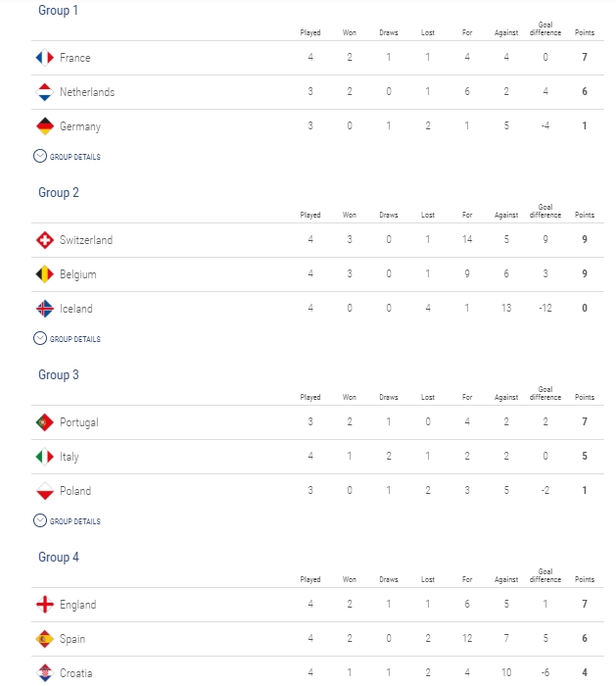Open the Poland team link
This screenshot has width=616, height=686.
tap(75, 491)
